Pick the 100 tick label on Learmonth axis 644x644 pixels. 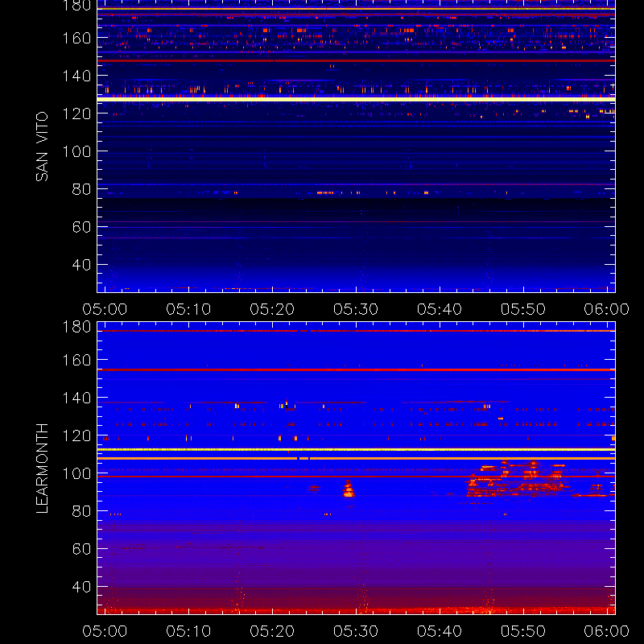[76, 473]
